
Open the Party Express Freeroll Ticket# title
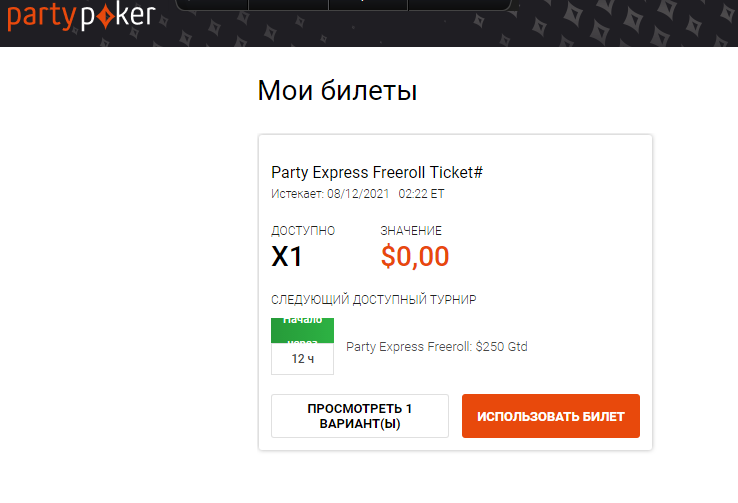(x=377, y=172)
